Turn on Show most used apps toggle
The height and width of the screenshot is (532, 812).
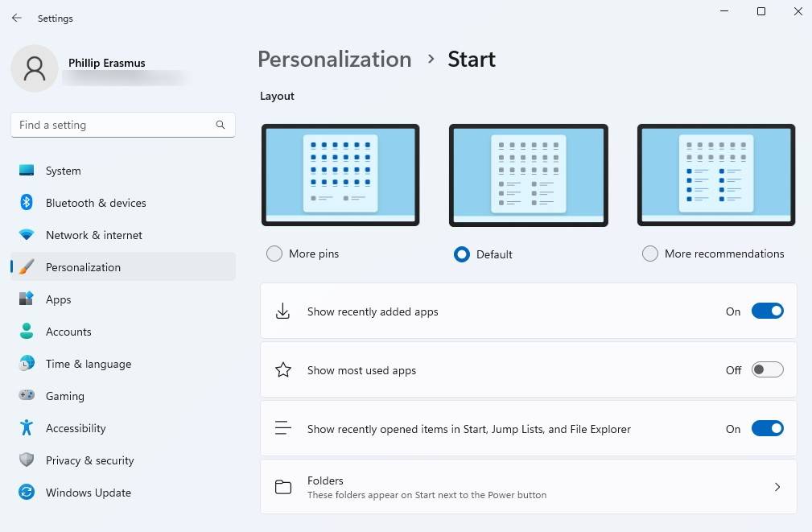click(x=767, y=370)
